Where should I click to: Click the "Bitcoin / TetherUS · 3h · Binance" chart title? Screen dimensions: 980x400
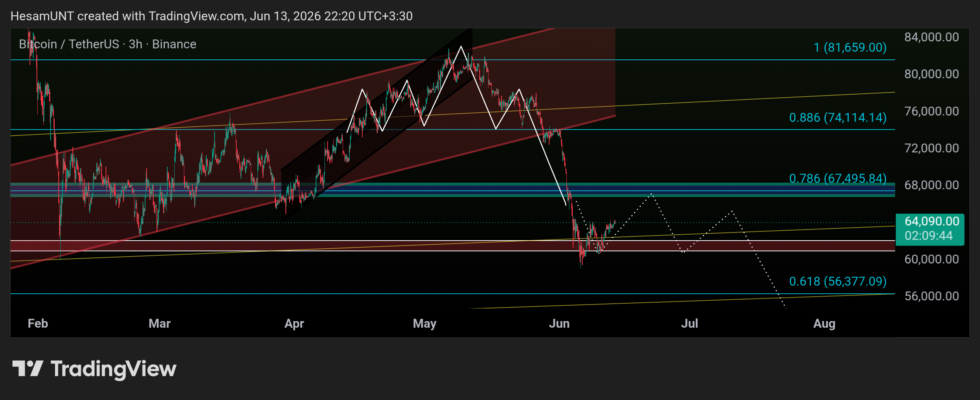(108, 45)
